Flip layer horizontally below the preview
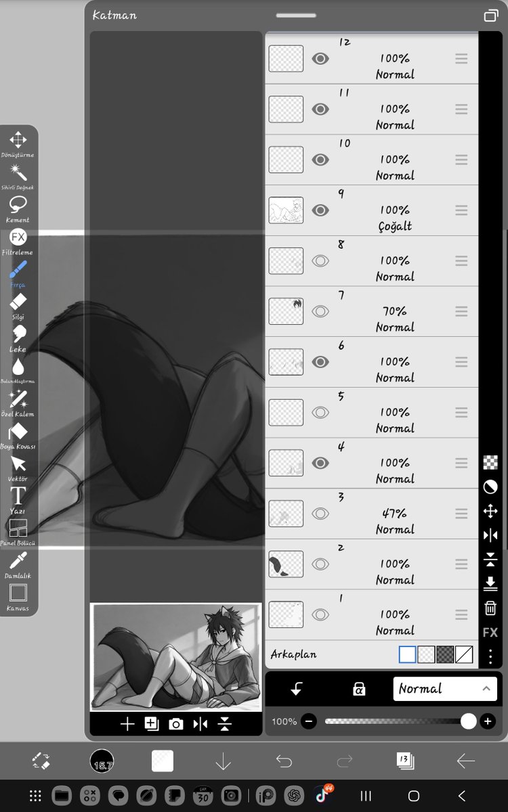 pos(200,724)
